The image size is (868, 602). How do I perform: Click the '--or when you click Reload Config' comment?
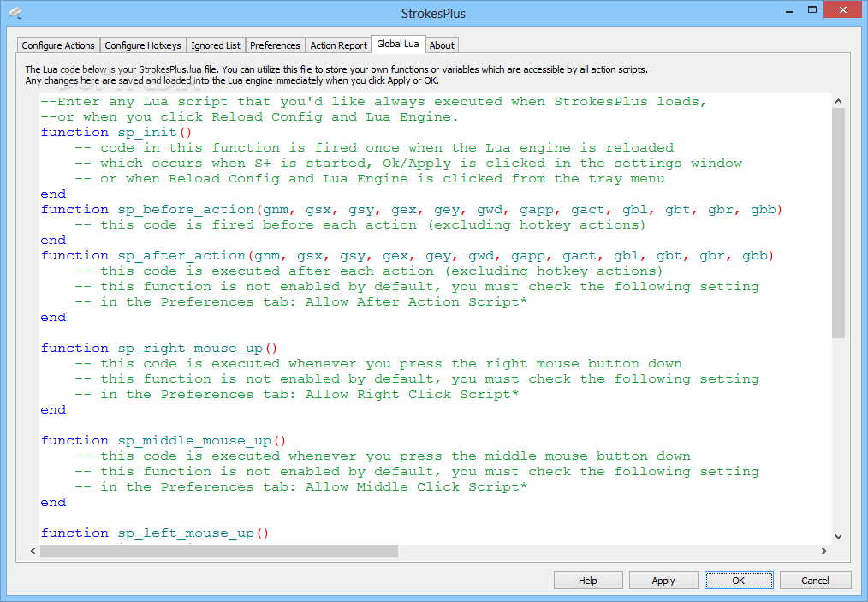click(250, 116)
